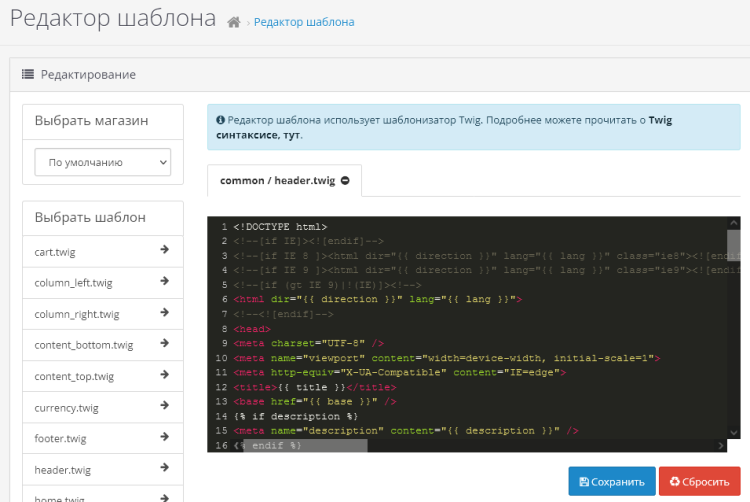Image resolution: width=750 pixels, height=502 pixels.
Task: Click the horizontal scrollbar of code editor
Action: click(x=400, y=445)
